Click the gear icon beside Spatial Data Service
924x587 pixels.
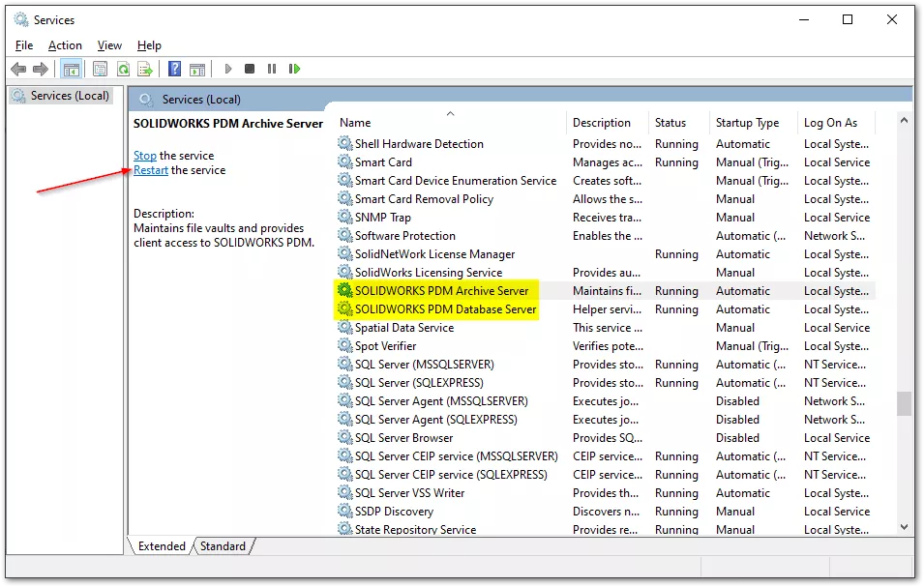(344, 327)
